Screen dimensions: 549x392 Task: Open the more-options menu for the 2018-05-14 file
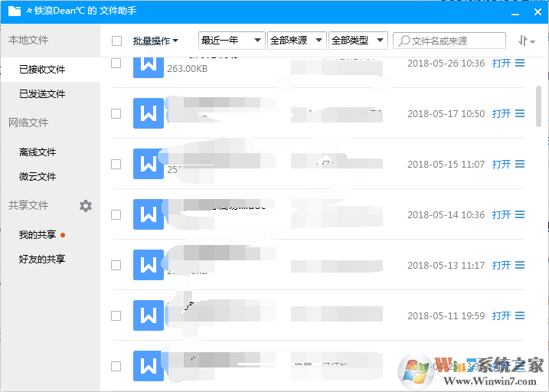[x=520, y=214]
